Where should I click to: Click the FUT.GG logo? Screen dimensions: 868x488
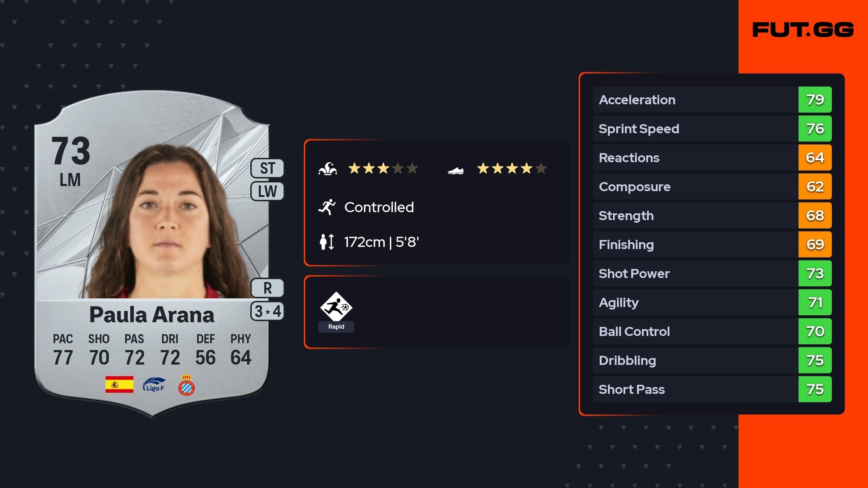click(x=803, y=30)
